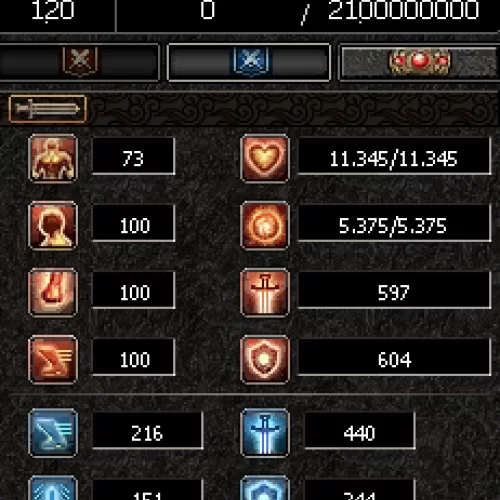Select the red crossed swords emblem tab
This screenshot has width=500, height=500.
click(x=79, y=62)
